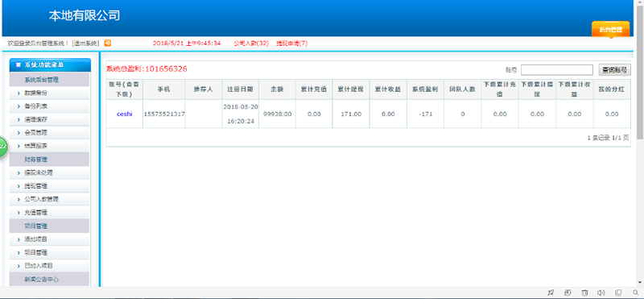Click the 171.00 withdrawal value cell

pos(351,114)
